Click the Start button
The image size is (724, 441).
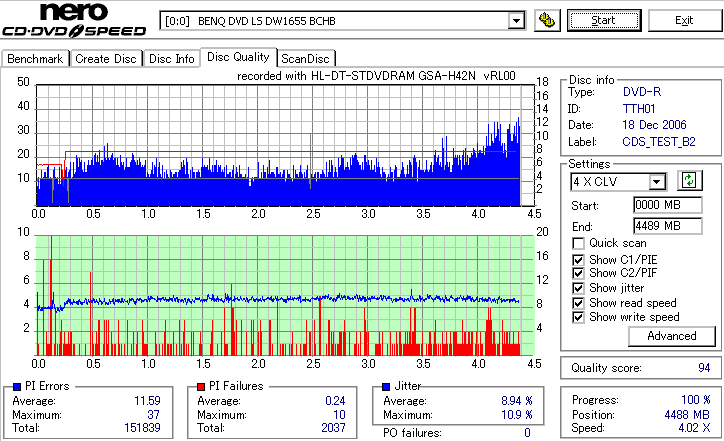click(604, 20)
